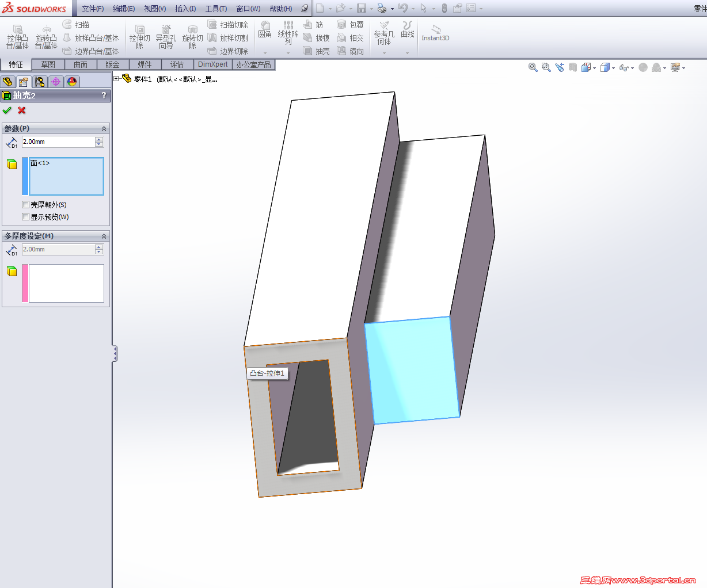Click the Save icon in top toolbar
This screenshot has width=707, height=588.
click(x=362, y=8)
